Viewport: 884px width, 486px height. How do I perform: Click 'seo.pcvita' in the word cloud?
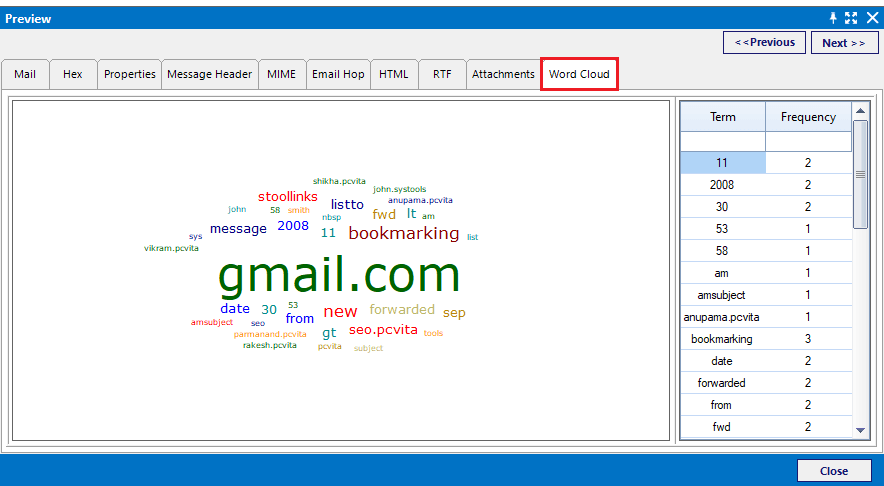point(383,330)
